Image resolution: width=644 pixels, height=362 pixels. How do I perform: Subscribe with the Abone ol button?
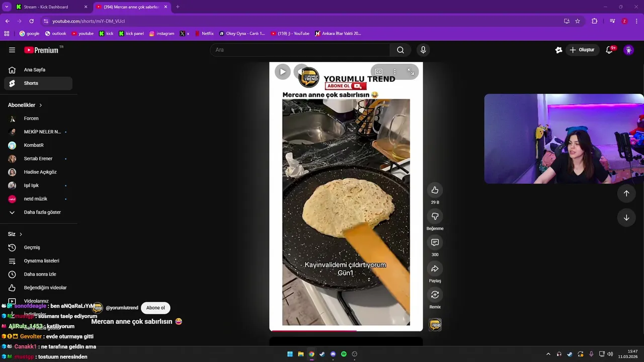pyautogui.click(x=155, y=308)
